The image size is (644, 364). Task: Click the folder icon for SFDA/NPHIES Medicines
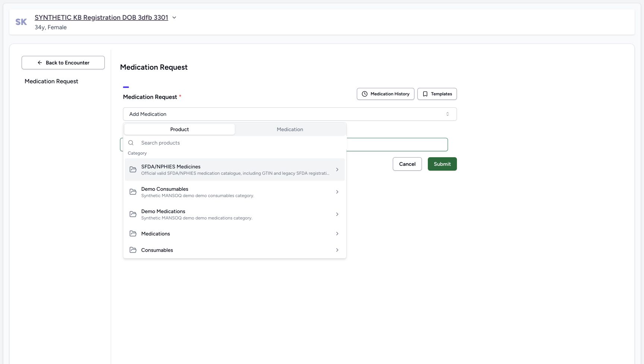pos(133,170)
